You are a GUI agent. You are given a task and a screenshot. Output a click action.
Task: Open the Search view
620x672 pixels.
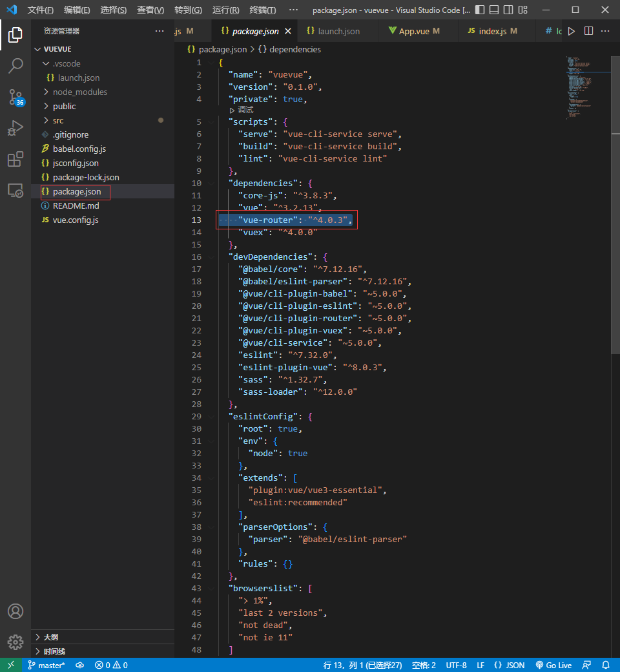point(15,65)
